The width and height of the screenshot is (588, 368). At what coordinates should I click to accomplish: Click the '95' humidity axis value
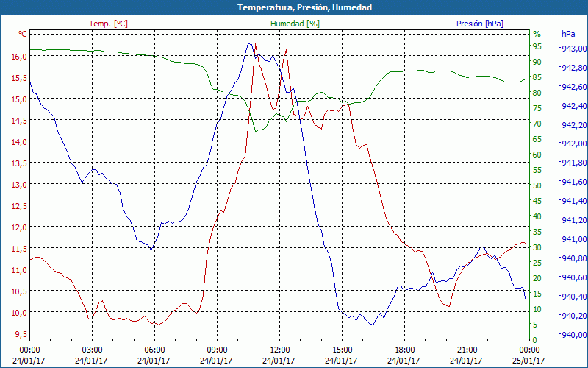[537, 46]
